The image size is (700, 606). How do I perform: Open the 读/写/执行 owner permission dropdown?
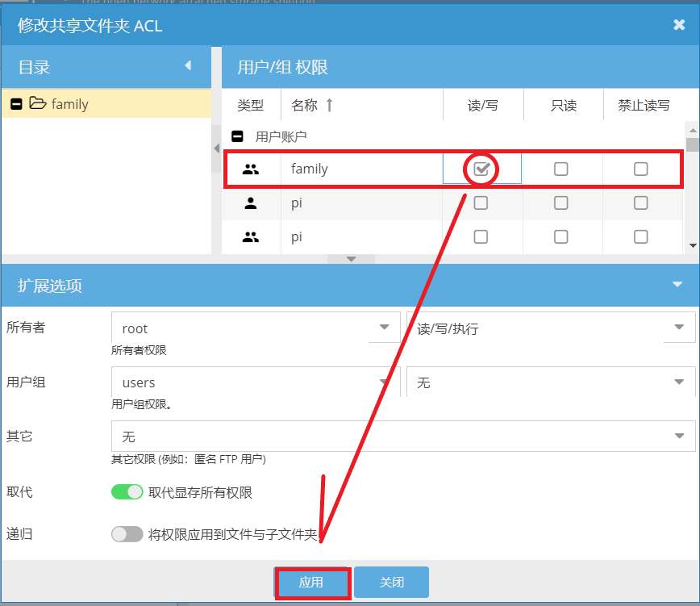[679, 327]
